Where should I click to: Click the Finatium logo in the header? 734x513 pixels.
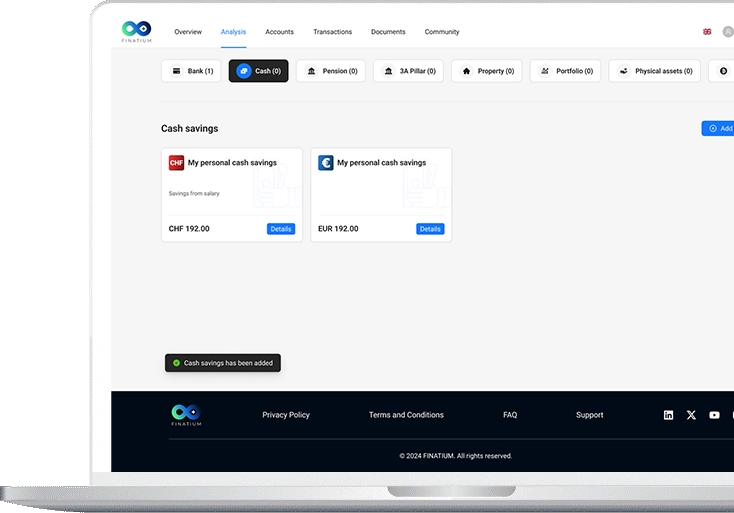(137, 32)
